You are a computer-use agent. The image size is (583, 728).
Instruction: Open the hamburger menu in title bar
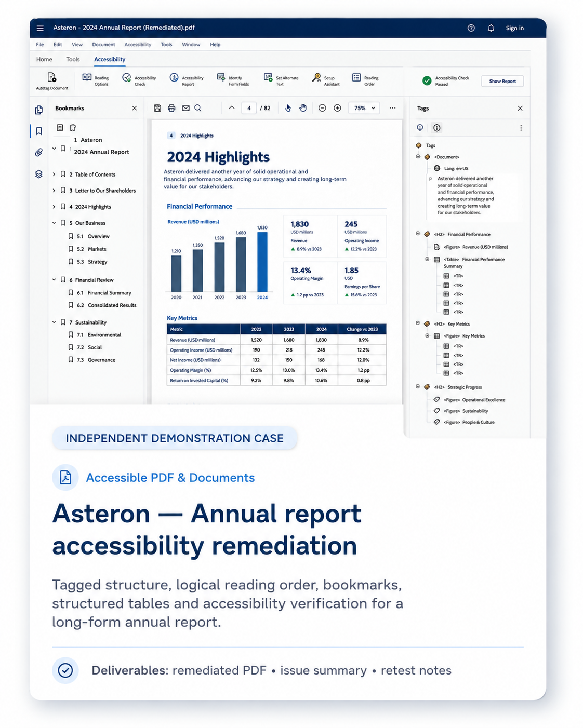[40, 28]
